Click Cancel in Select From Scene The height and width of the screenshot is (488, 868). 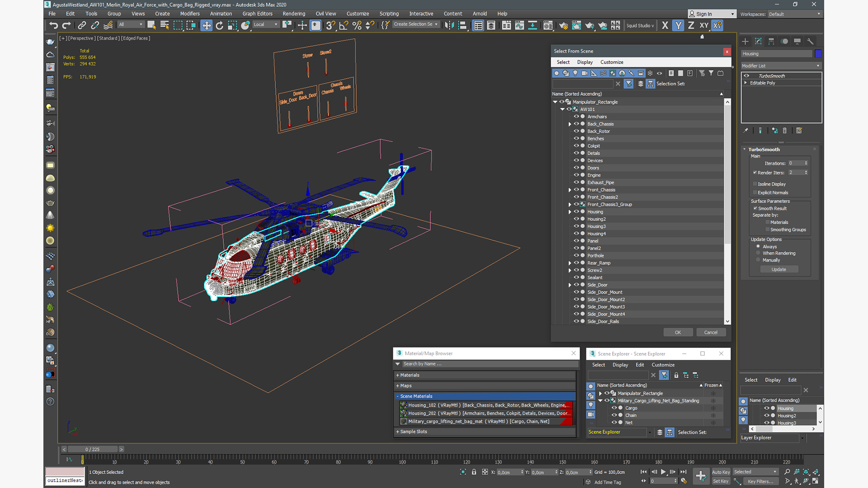coord(711,333)
